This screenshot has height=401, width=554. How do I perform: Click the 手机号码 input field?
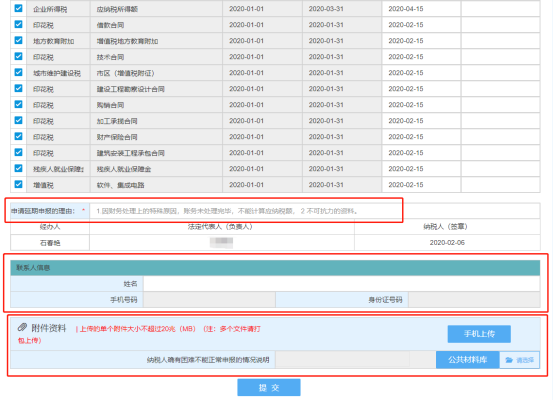click(209, 300)
